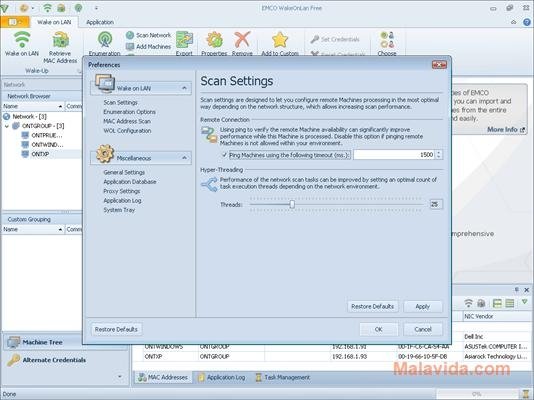The width and height of the screenshot is (534, 400).
Task: Click the NIC Vendor column header
Action: point(498,317)
